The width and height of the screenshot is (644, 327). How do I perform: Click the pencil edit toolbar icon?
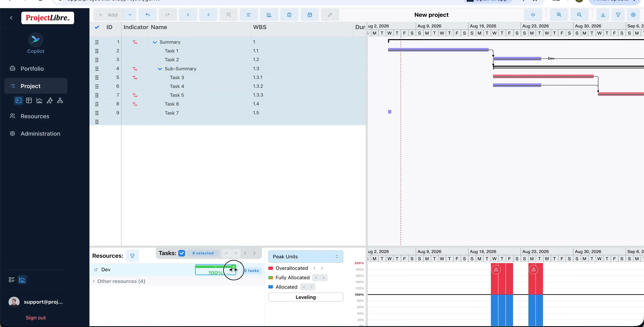pos(330,15)
